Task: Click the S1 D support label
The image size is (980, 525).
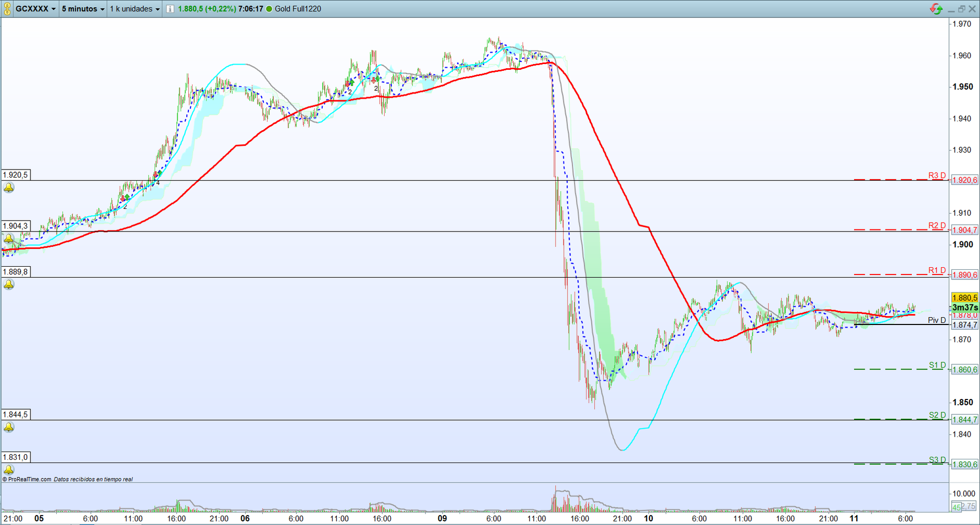Action: (x=938, y=365)
